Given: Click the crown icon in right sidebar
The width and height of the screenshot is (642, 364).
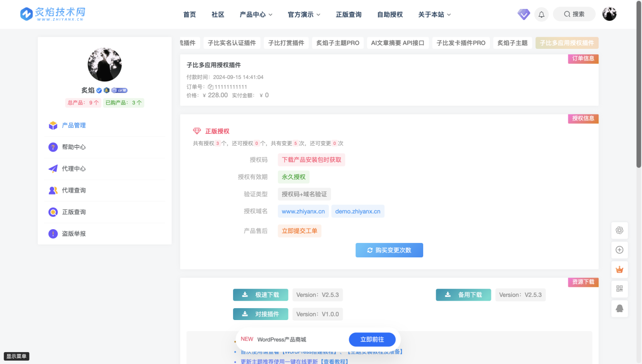Looking at the screenshot, I should (619, 270).
